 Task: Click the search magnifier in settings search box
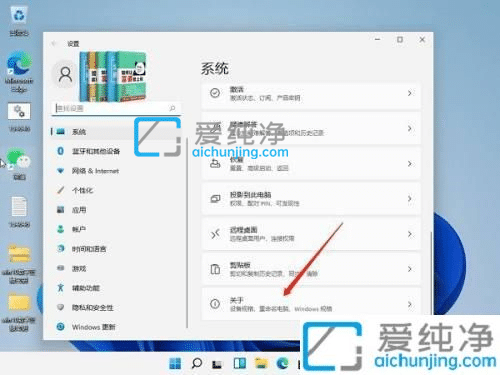(x=172, y=108)
